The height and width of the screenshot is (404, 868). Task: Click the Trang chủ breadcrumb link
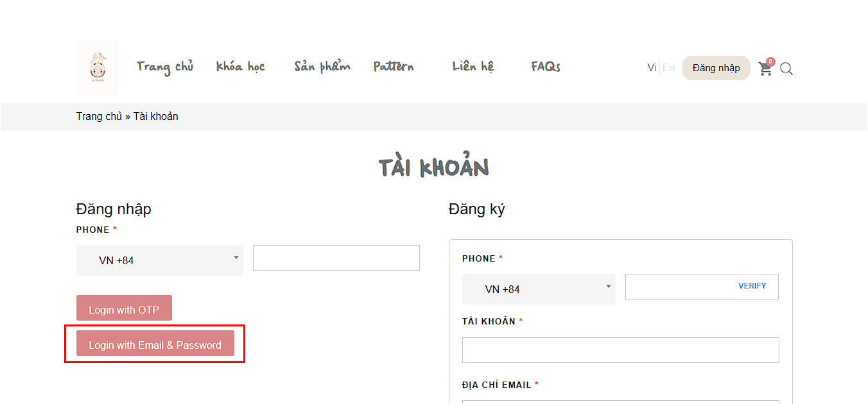pyautogui.click(x=99, y=117)
